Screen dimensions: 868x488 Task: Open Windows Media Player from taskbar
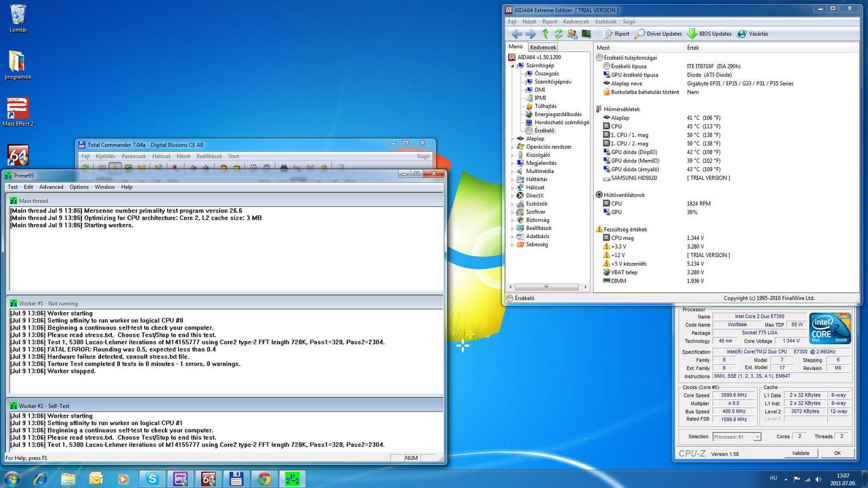tap(123, 479)
